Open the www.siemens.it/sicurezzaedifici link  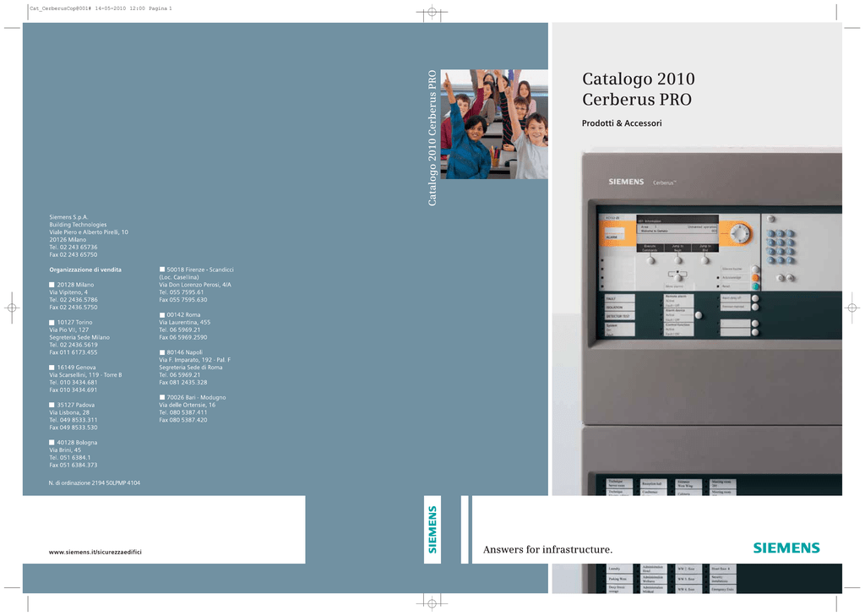95,552
